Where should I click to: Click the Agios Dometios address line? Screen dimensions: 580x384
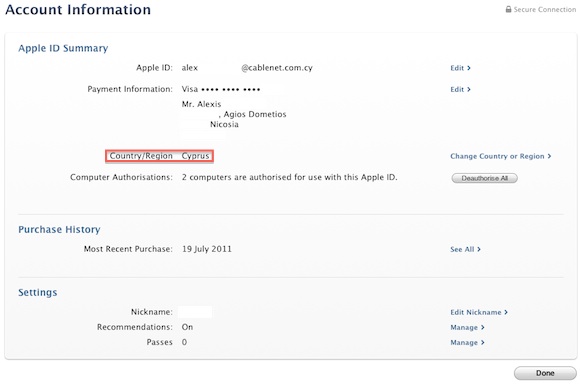[x=253, y=114]
